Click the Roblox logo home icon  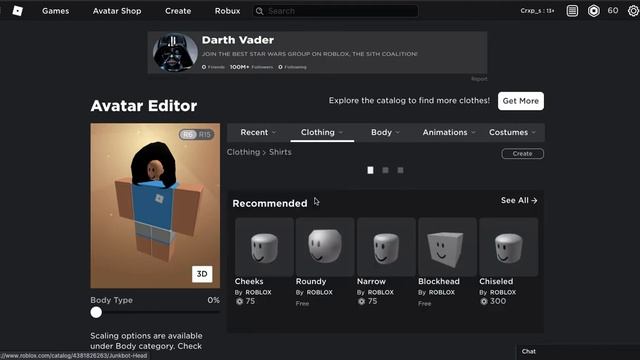pos(18,11)
